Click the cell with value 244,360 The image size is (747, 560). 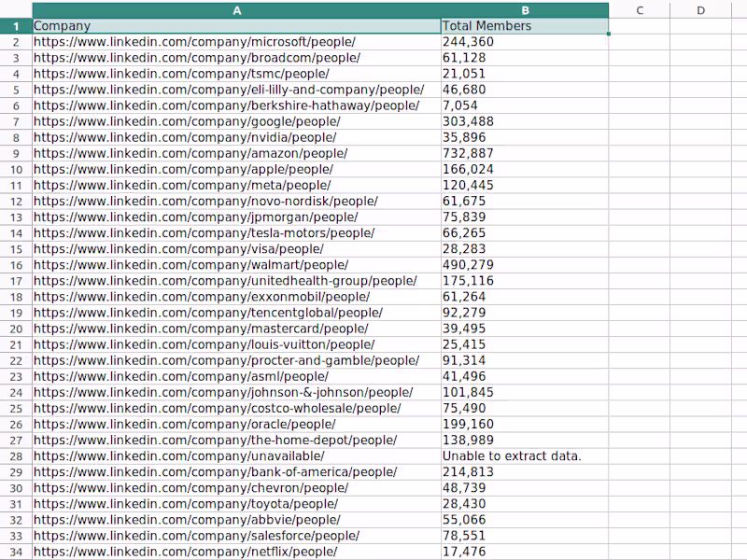(x=525, y=42)
